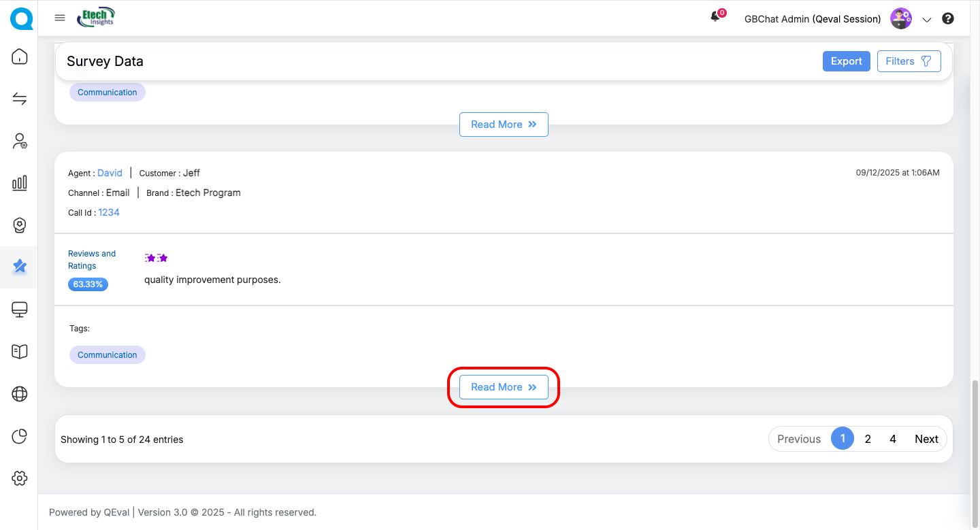Open the globe icon in sidebar
The width and height of the screenshot is (980, 530).
click(x=20, y=394)
